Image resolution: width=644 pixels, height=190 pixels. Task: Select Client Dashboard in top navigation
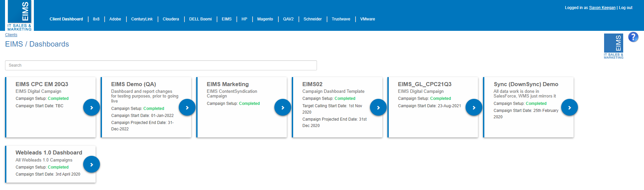(66, 19)
